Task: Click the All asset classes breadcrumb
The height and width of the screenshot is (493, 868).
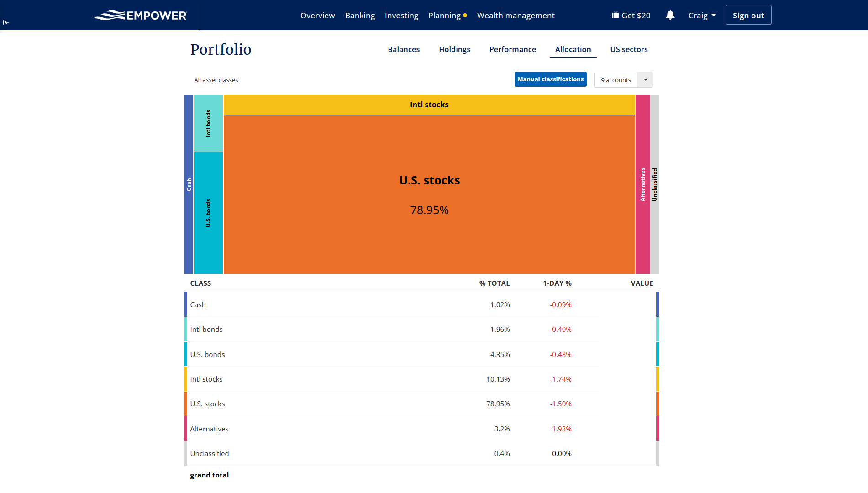Action: (x=216, y=80)
